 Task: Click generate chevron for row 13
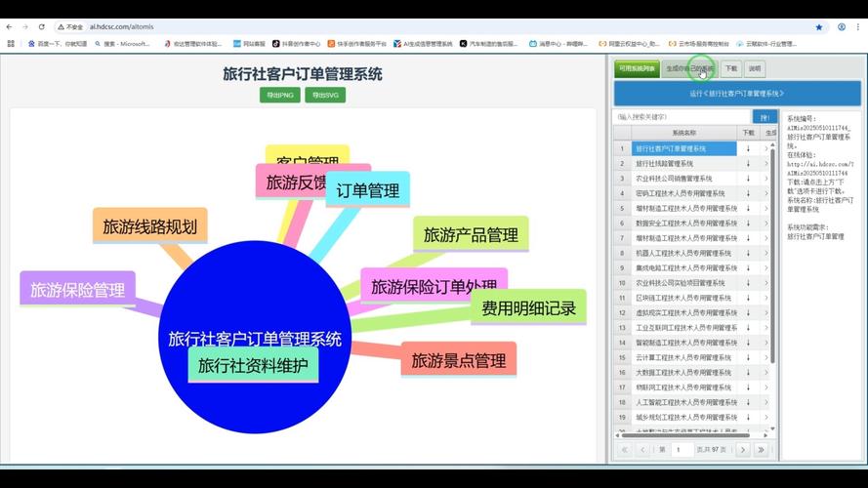[x=766, y=328]
